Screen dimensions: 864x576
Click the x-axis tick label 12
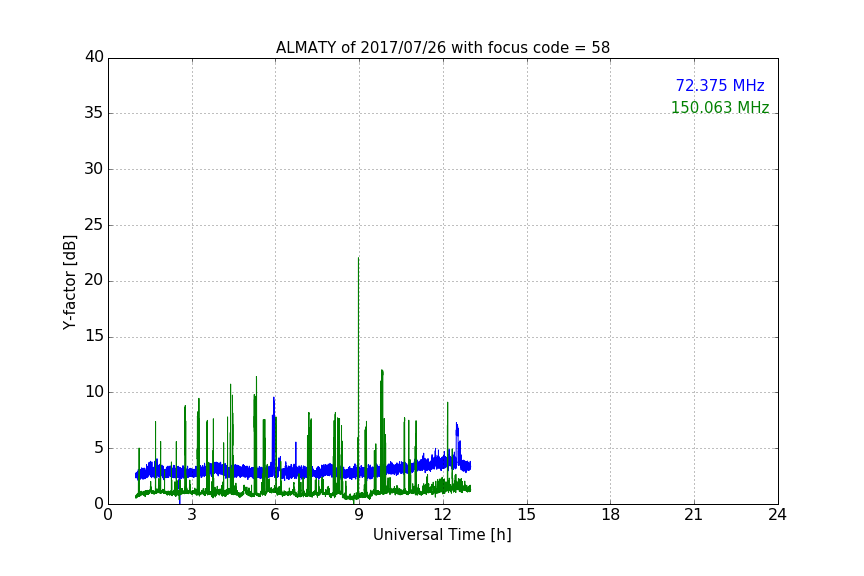[x=443, y=515]
